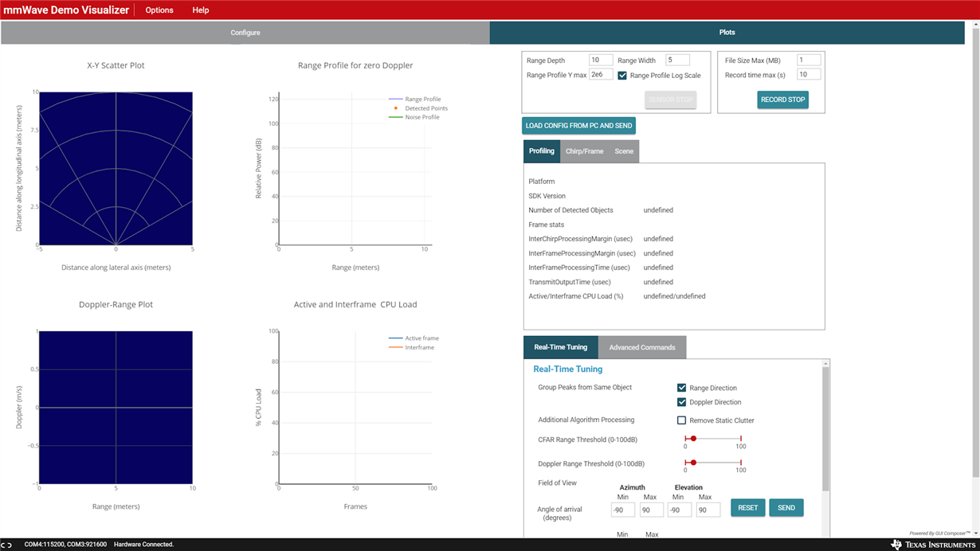
Task: Click the SENSOR STOP button
Action: pyautogui.click(x=671, y=100)
